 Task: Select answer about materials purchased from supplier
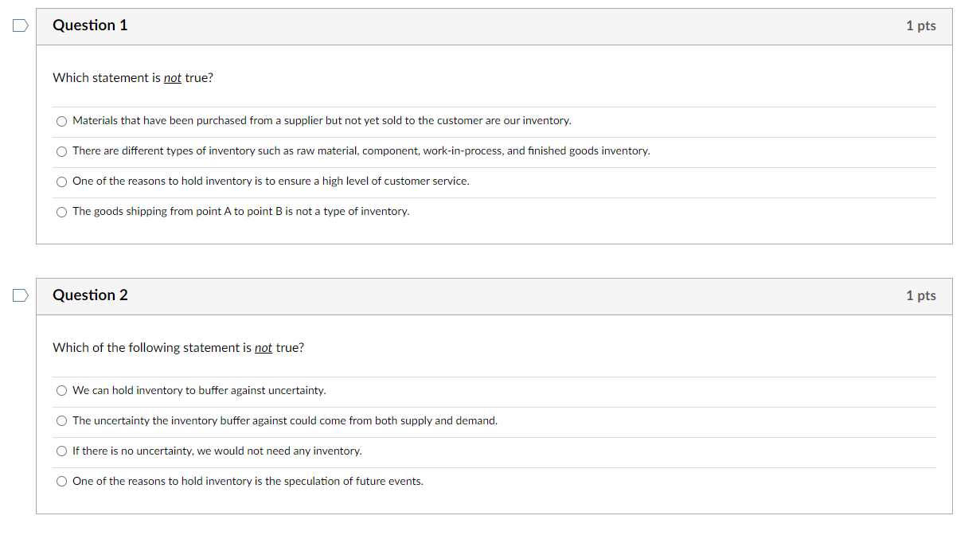pyautogui.click(x=61, y=121)
